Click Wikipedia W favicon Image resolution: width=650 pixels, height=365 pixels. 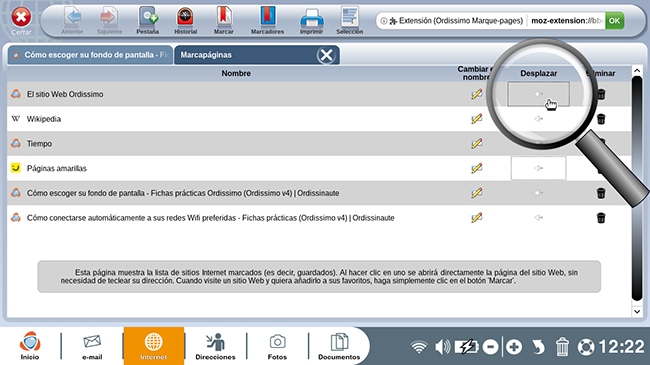(16, 119)
